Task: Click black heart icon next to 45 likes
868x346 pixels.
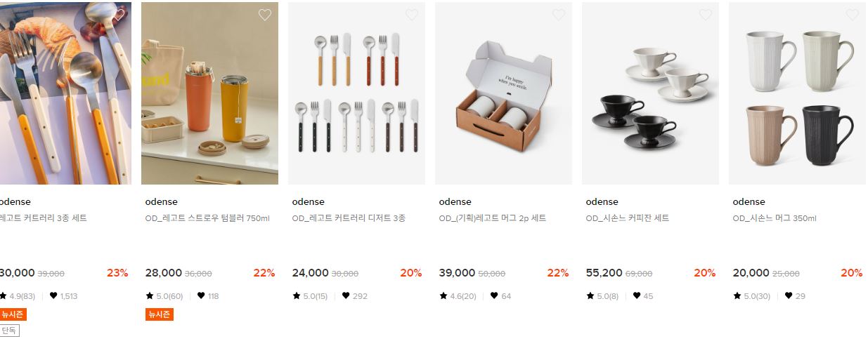Action: (637, 296)
